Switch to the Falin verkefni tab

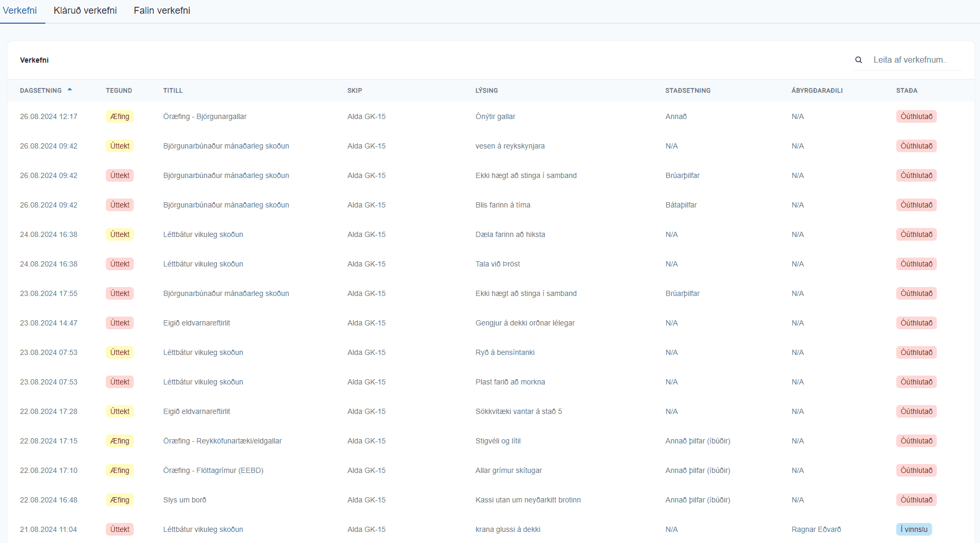162,10
